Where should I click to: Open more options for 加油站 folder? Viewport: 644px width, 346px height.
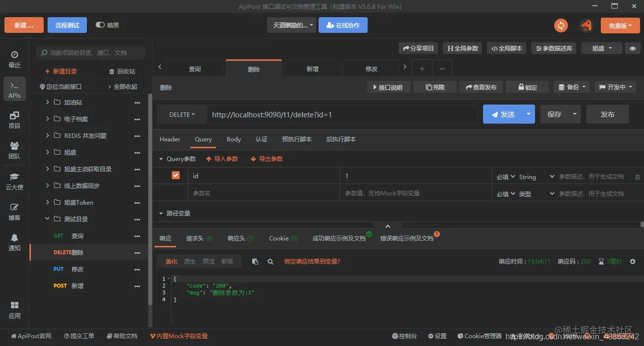(x=137, y=103)
